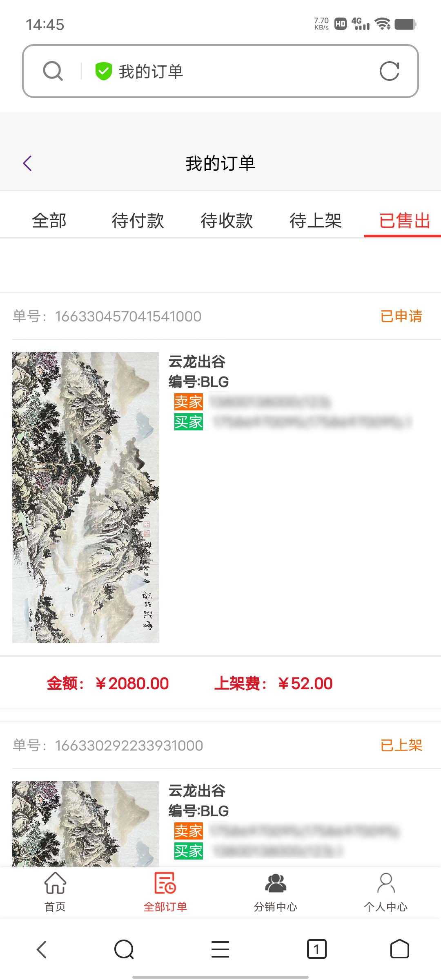
Task: Reload the page with refresh icon
Action: pos(389,71)
